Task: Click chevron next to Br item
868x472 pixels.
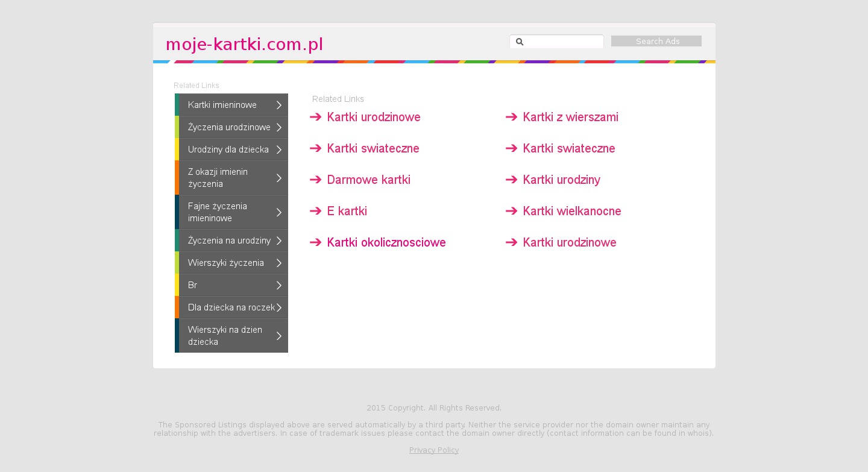Action: [x=279, y=285]
